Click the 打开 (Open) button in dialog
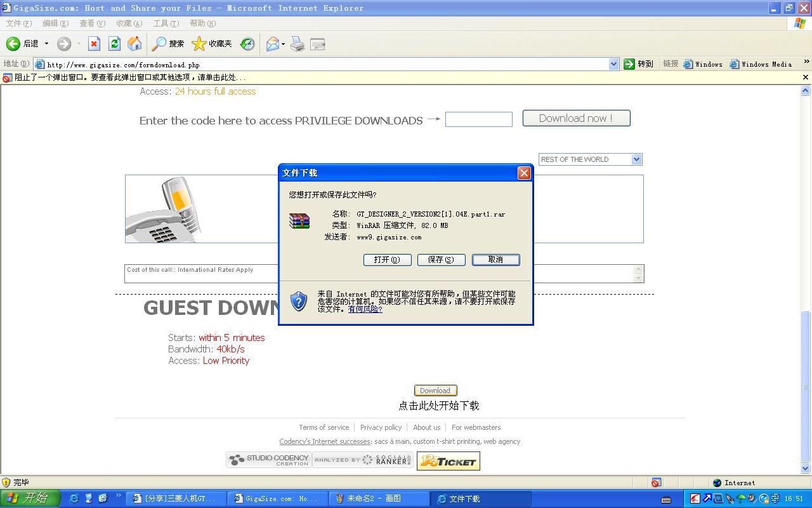The image size is (812, 508). (x=387, y=260)
